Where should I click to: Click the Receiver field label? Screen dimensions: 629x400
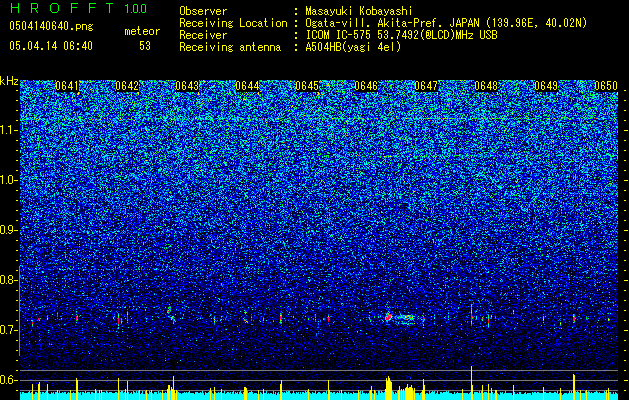point(203,35)
